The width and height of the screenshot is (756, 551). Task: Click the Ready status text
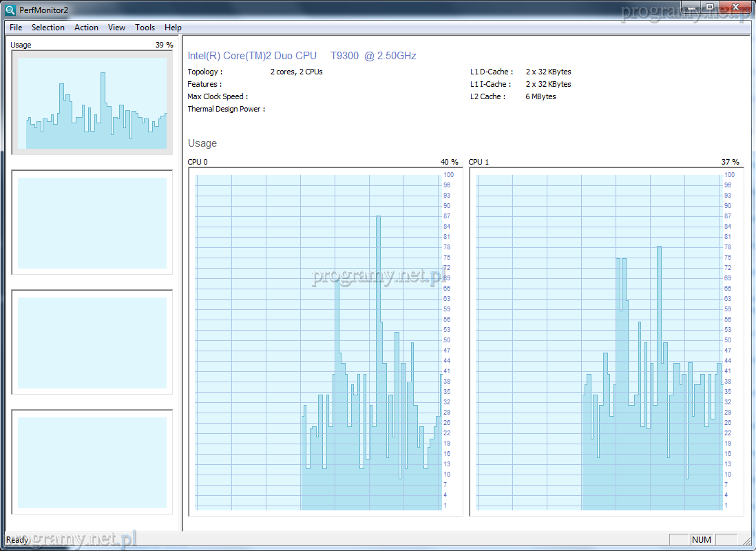coord(17,540)
